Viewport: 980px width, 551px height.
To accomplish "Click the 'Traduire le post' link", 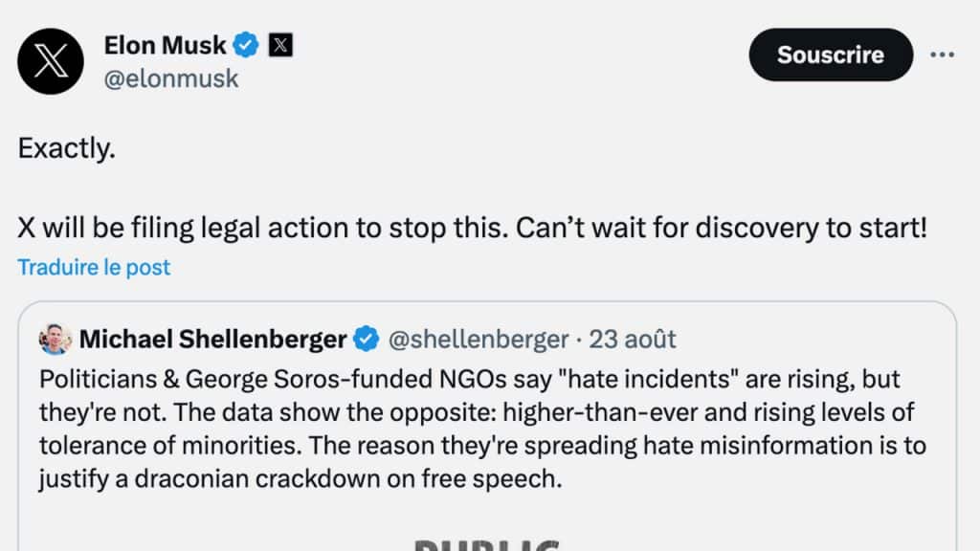I will click(x=94, y=267).
